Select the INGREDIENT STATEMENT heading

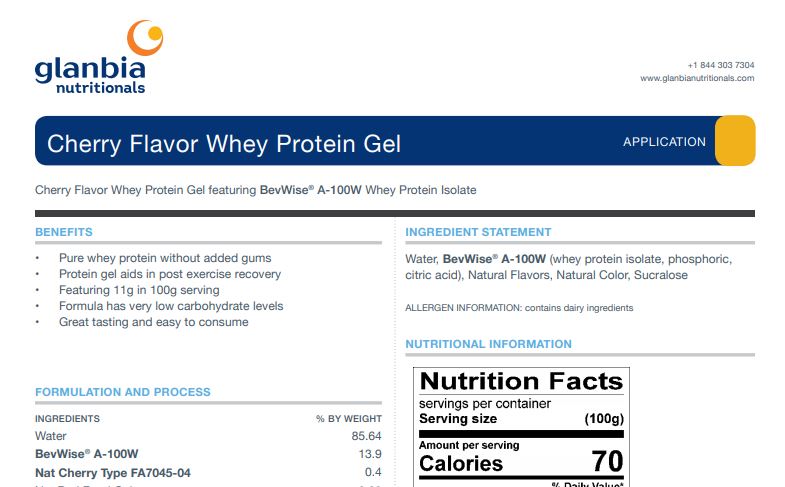[478, 232]
